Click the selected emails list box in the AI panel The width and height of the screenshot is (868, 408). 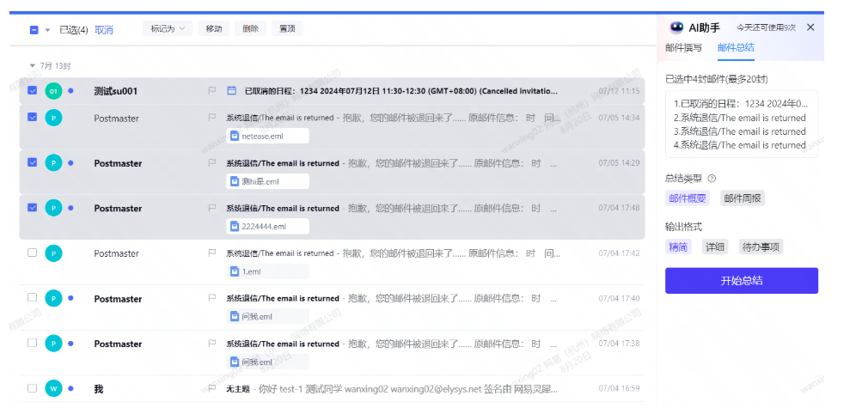(741, 125)
